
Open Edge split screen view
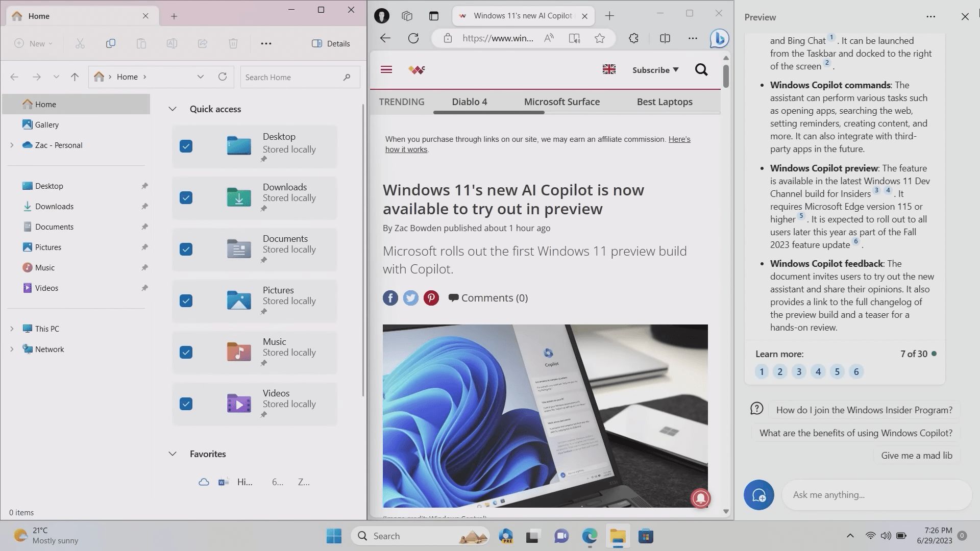point(664,38)
